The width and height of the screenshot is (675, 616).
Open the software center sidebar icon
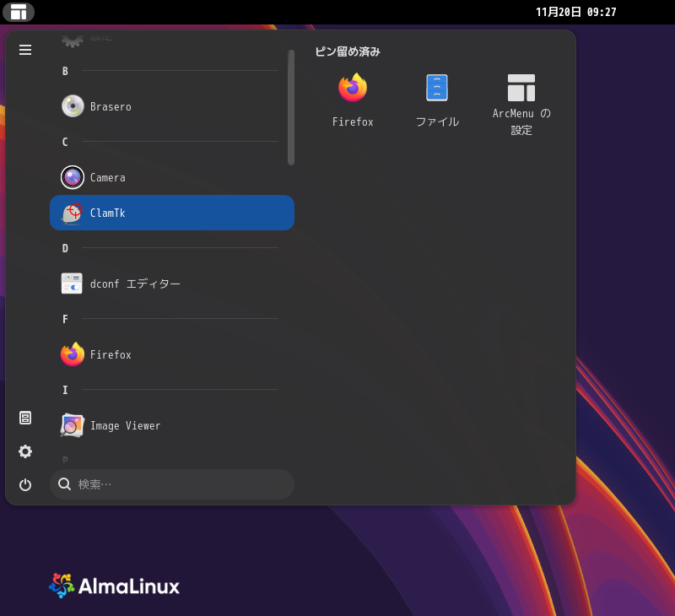[25, 418]
